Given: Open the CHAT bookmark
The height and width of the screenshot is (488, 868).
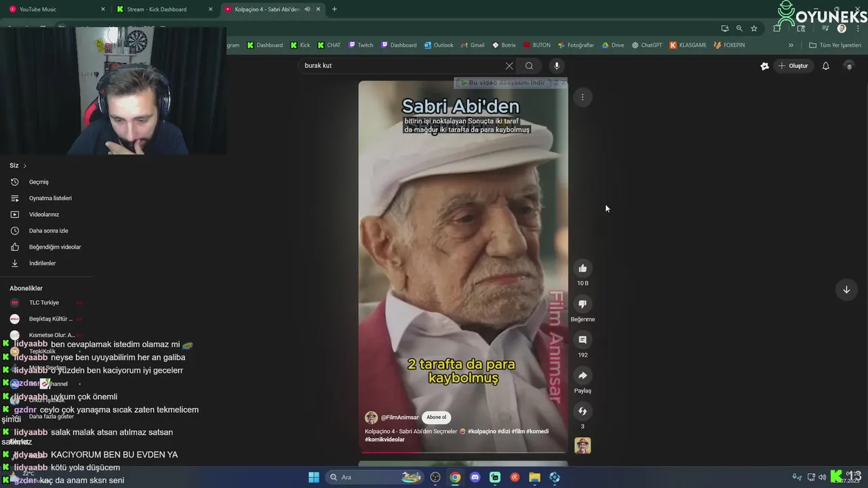Looking at the screenshot, I should pos(329,45).
